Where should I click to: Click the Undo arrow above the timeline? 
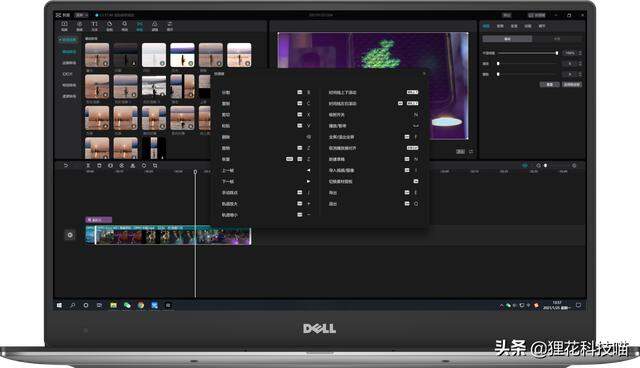pos(66,165)
